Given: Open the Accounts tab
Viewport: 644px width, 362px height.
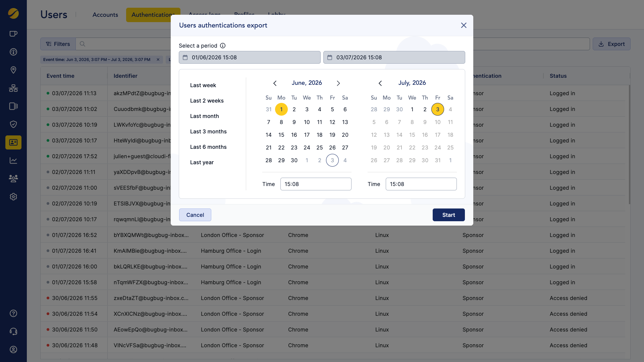Looking at the screenshot, I should click(105, 15).
